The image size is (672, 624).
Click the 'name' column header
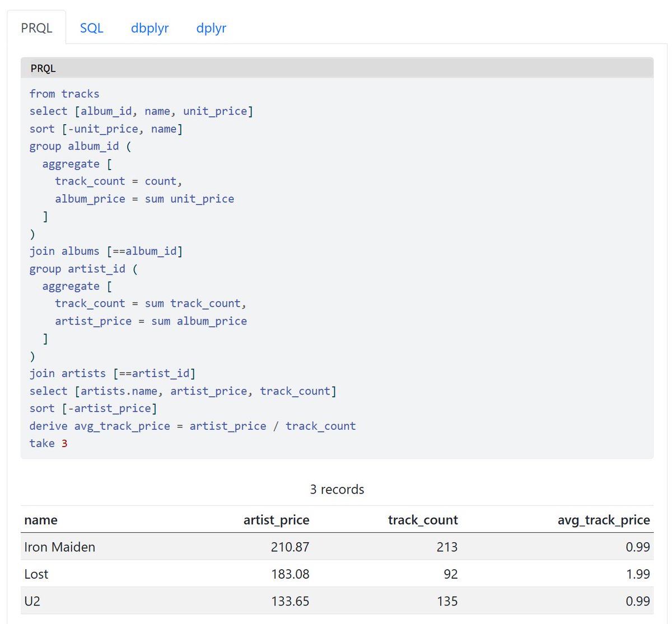pyautogui.click(x=40, y=520)
